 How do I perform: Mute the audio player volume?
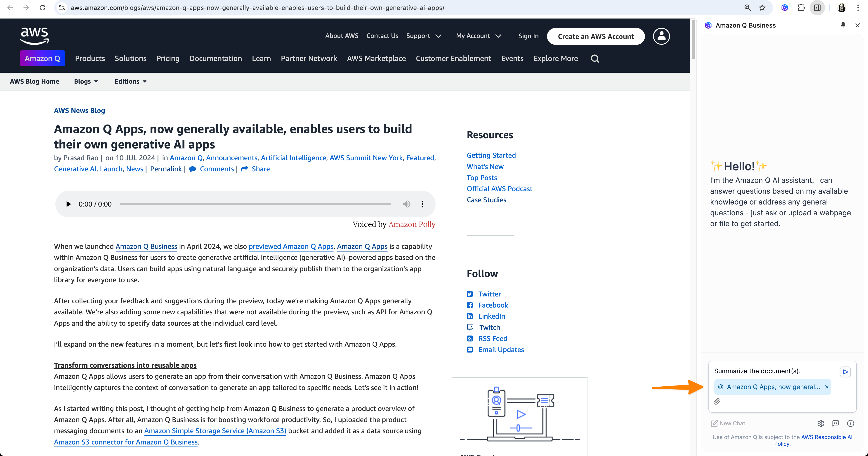point(406,204)
